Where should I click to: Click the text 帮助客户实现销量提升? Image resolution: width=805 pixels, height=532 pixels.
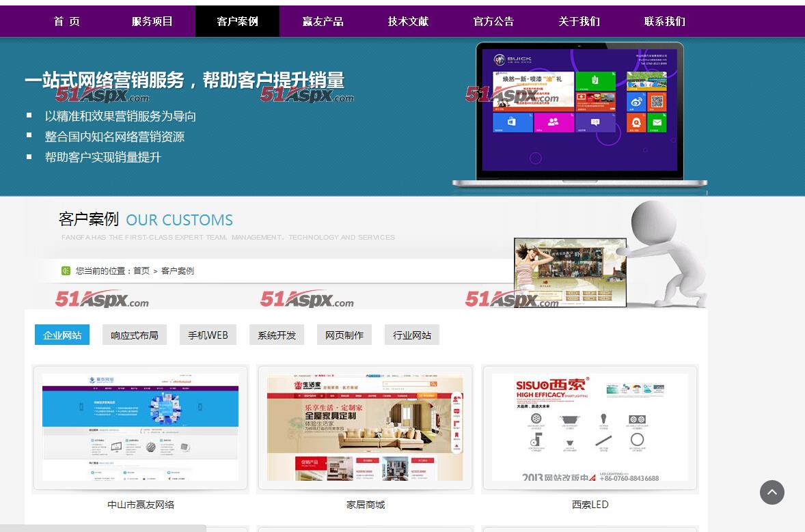(x=103, y=158)
